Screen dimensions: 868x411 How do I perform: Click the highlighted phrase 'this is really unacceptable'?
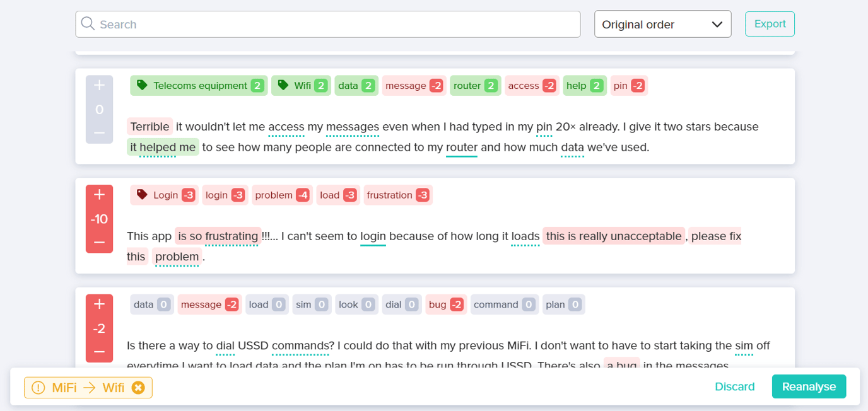(613, 236)
